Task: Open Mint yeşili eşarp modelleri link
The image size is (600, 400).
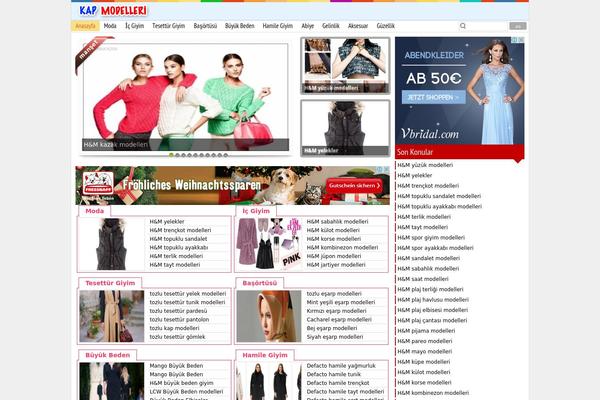Action: [341, 302]
